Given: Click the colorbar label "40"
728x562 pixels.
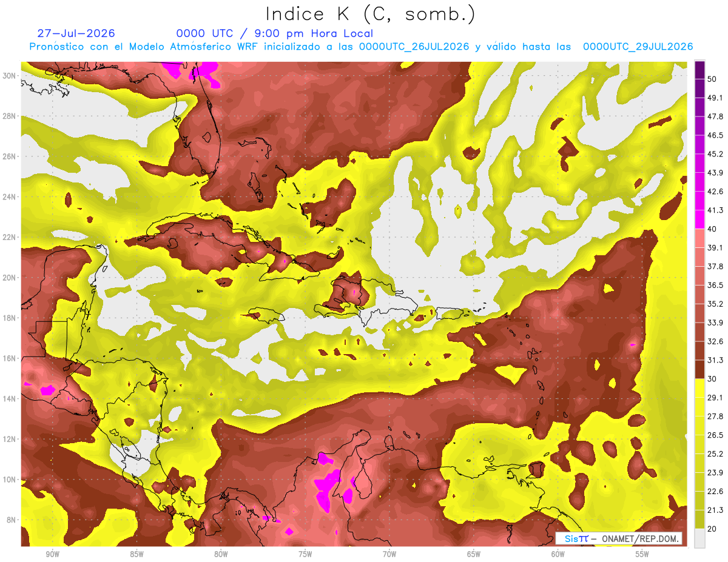Looking at the screenshot, I should (712, 229).
